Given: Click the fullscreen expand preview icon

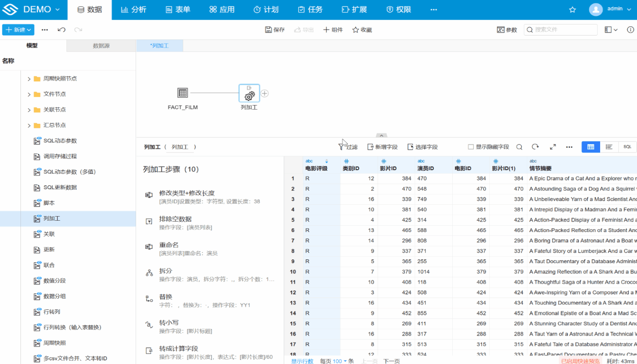Looking at the screenshot, I should click(x=552, y=147).
